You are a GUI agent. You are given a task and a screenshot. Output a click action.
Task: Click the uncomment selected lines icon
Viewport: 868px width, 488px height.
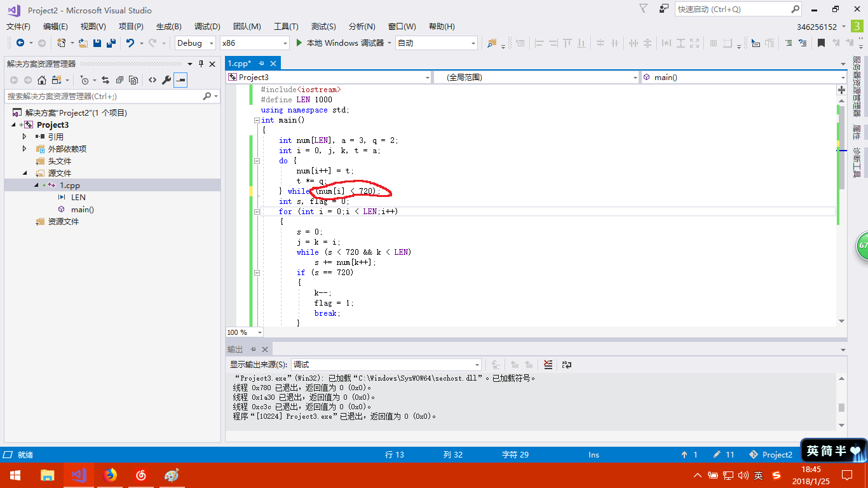coord(803,43)
